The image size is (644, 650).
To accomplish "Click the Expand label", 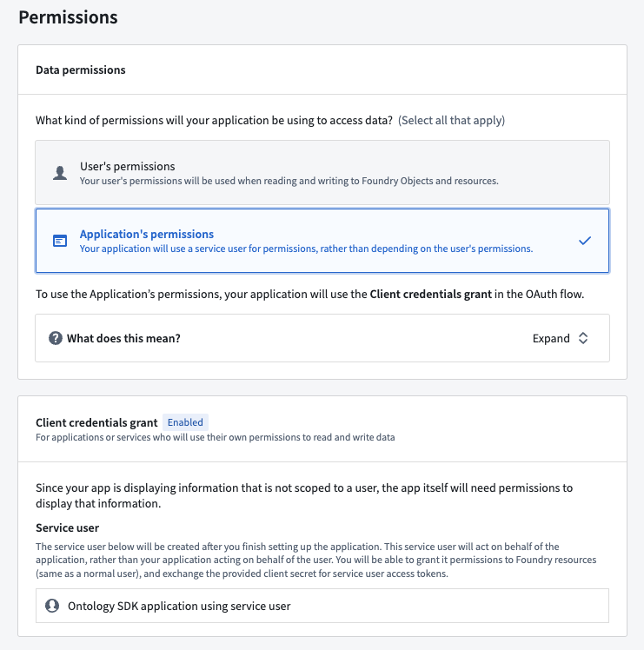I will point(551,338).
